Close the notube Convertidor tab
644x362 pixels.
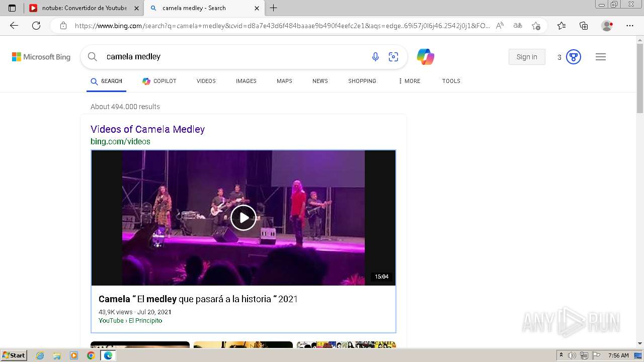click(x=136, y=8)
